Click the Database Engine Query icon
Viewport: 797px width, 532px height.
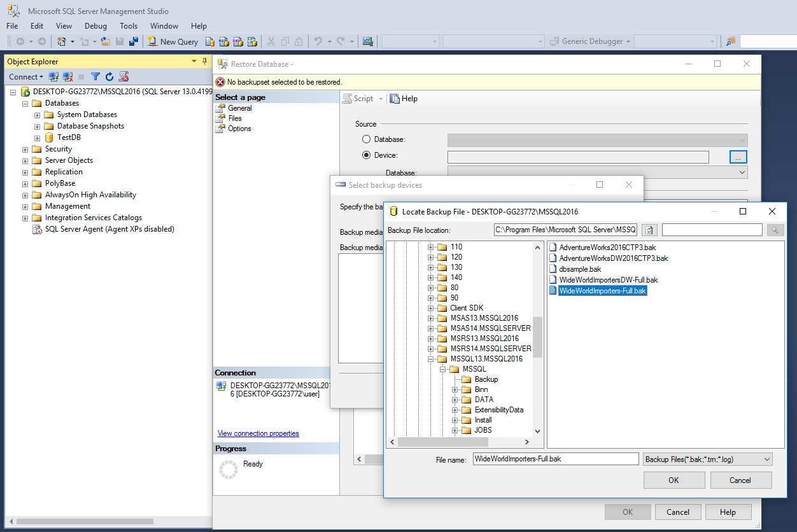(211, 41)
